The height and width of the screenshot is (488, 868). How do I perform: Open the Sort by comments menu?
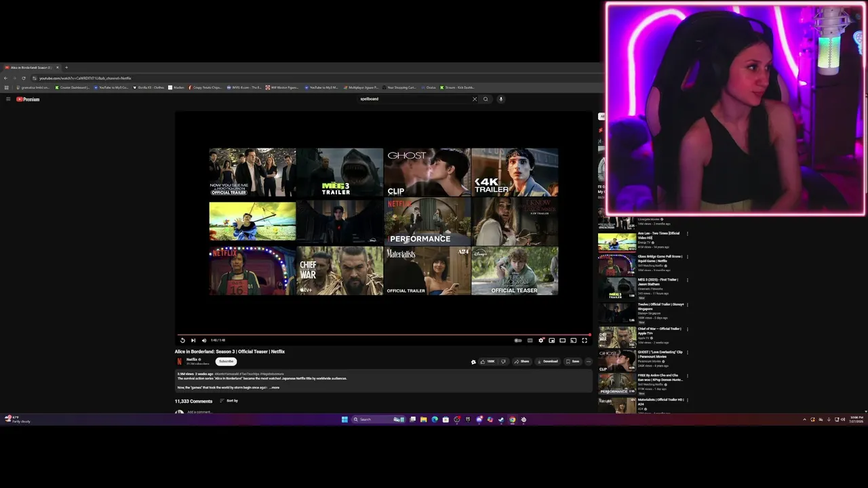(229, 401)
